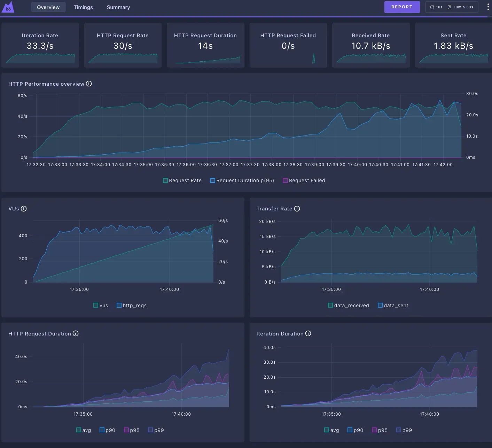Viewport: 492px width, 448px height.
Task: Toggle avg in Iteration Duration legend
Action: click(331, 430)
